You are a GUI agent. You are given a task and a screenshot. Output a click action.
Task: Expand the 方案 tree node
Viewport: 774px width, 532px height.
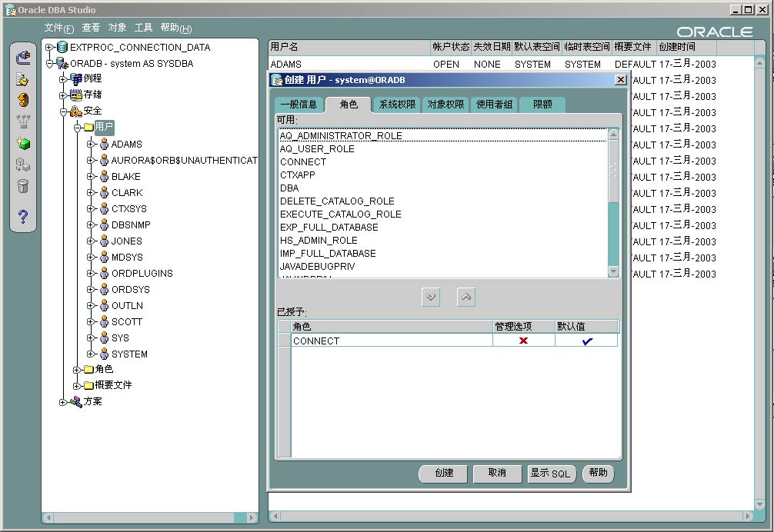[x=62, y=402]
